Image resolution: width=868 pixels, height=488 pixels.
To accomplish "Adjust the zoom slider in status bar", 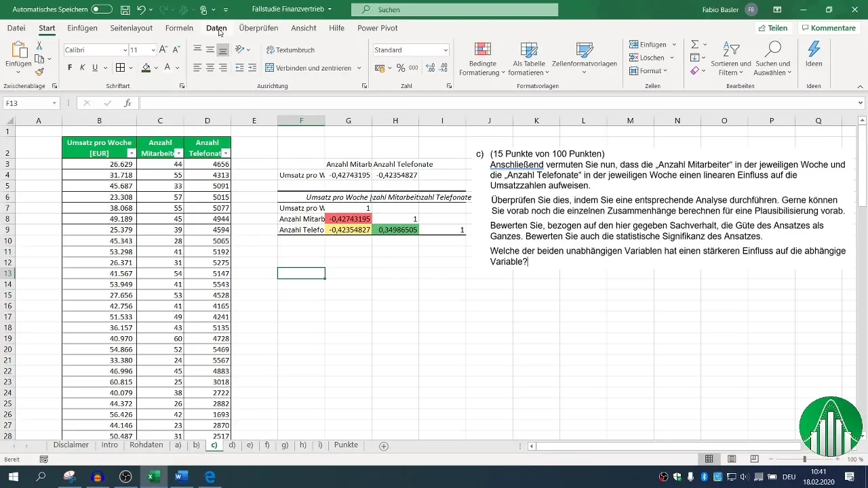I will [x=804, y=459].
